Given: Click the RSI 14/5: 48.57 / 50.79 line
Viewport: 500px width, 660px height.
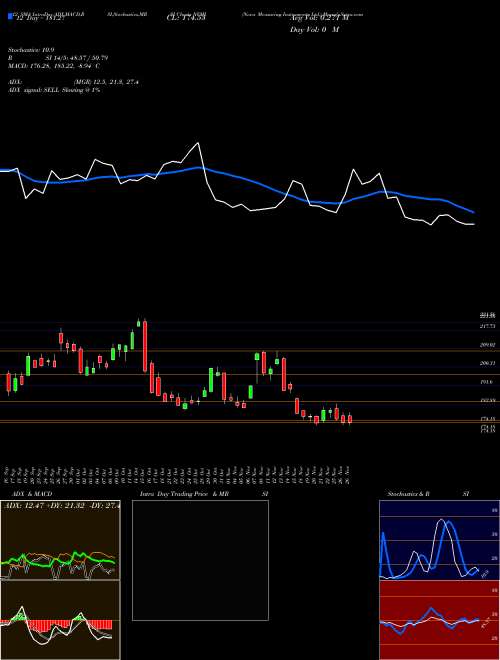Looking at the screenshot, I should (x=58, y=58).
